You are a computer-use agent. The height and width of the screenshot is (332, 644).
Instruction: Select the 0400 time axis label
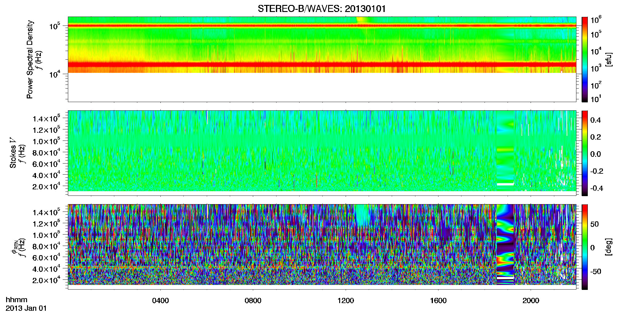tap(160, 301)
